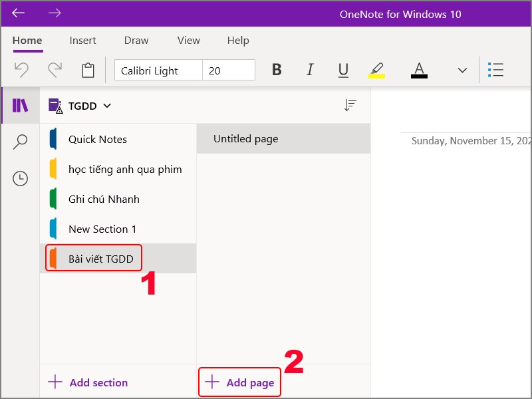Click the bulleted list icon
Viewport: 532px width, 399px height.
(x=495, y=70)
